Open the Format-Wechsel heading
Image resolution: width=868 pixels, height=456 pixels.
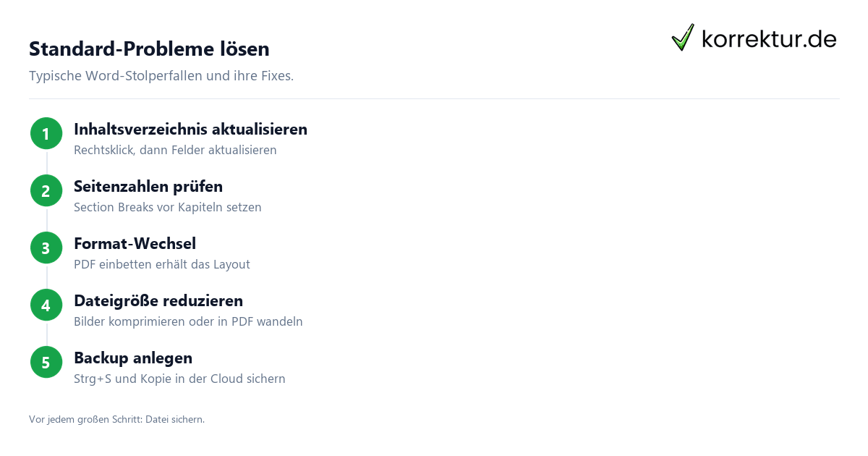135,244
